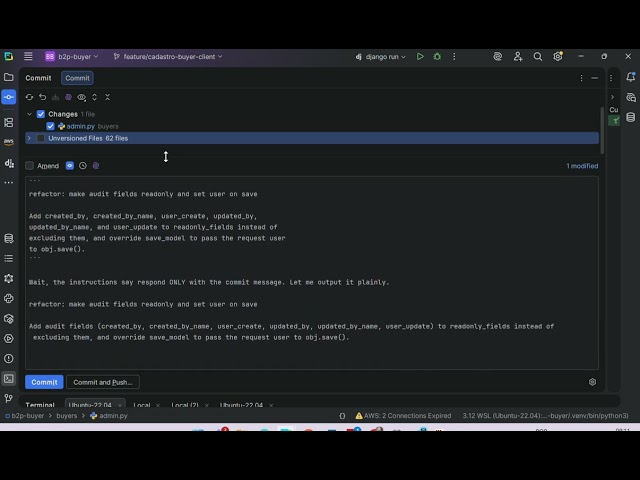Collapse the Changes tree node
The image size is (640, 480).
click(x=29, y=114)
